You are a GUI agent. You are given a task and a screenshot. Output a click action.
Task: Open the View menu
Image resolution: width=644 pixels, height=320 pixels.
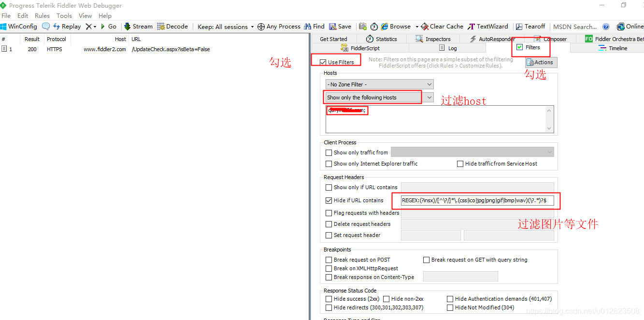[86, 16]
